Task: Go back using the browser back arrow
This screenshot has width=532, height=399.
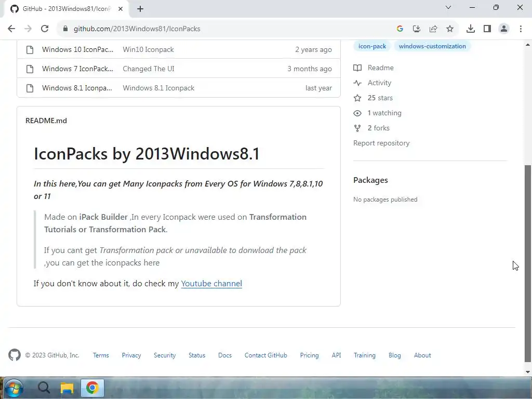Action: [x=11, y=29]
